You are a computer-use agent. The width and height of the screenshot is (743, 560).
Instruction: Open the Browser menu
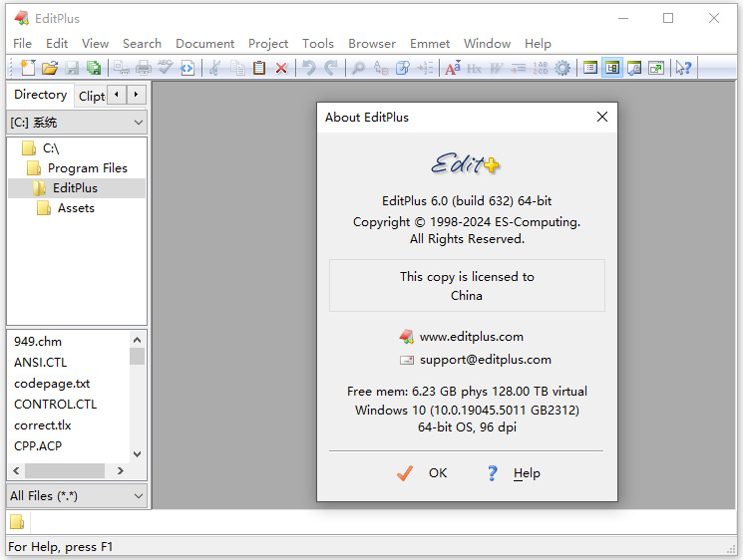tap(371, 44)
